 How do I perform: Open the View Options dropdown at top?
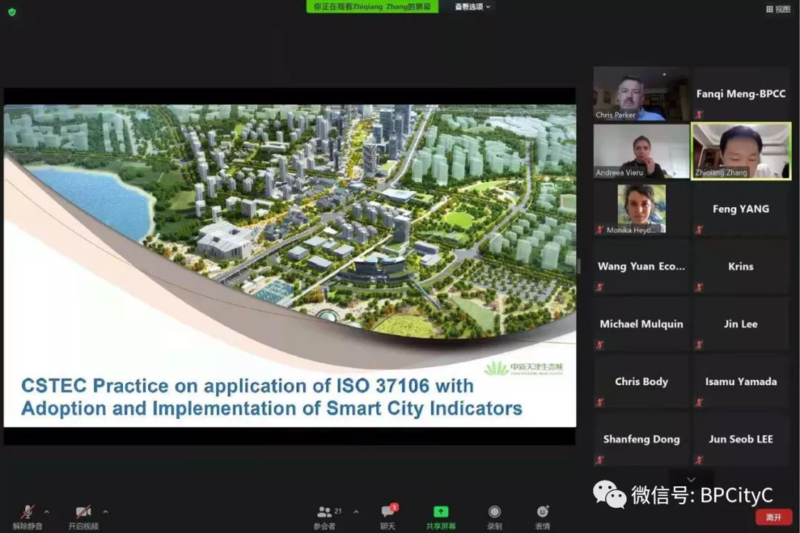[x=471, y=7]
